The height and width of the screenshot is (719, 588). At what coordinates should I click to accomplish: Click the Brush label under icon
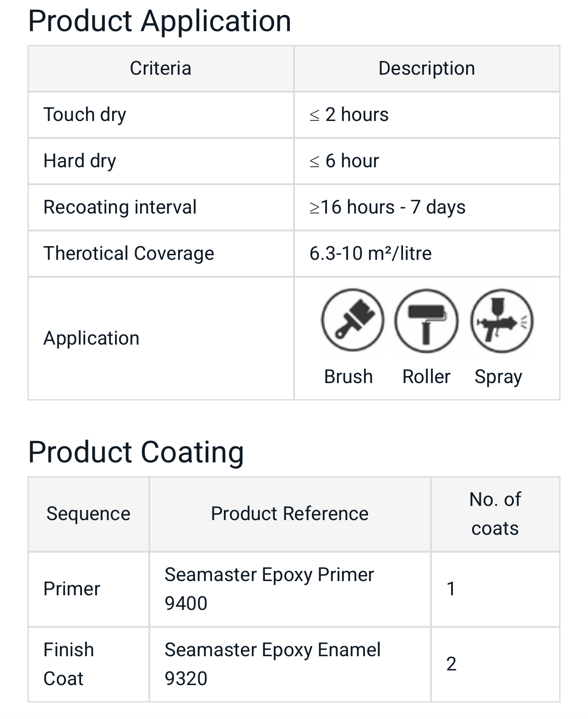click(348, 377)
